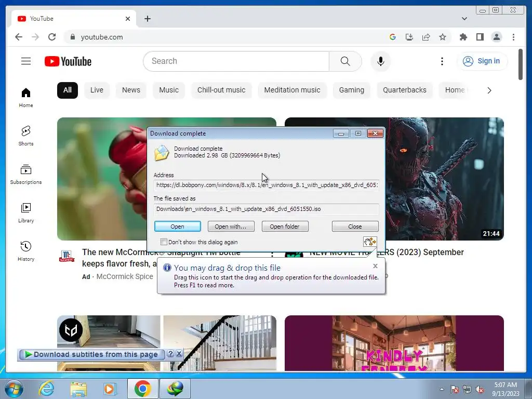
Task: Launch Internet Explorer from taskbar
Action: click(46, 389)
